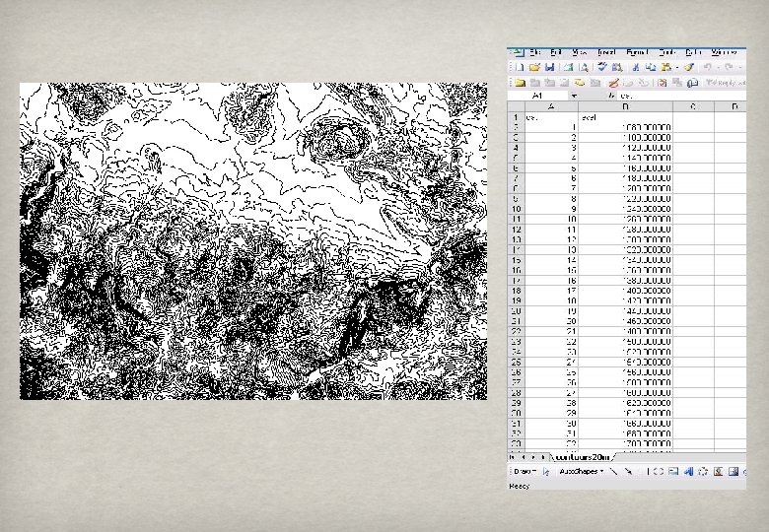The image size is (769, 532).
Task: Click cell containing 1280.000000
Action: point(625,230)
